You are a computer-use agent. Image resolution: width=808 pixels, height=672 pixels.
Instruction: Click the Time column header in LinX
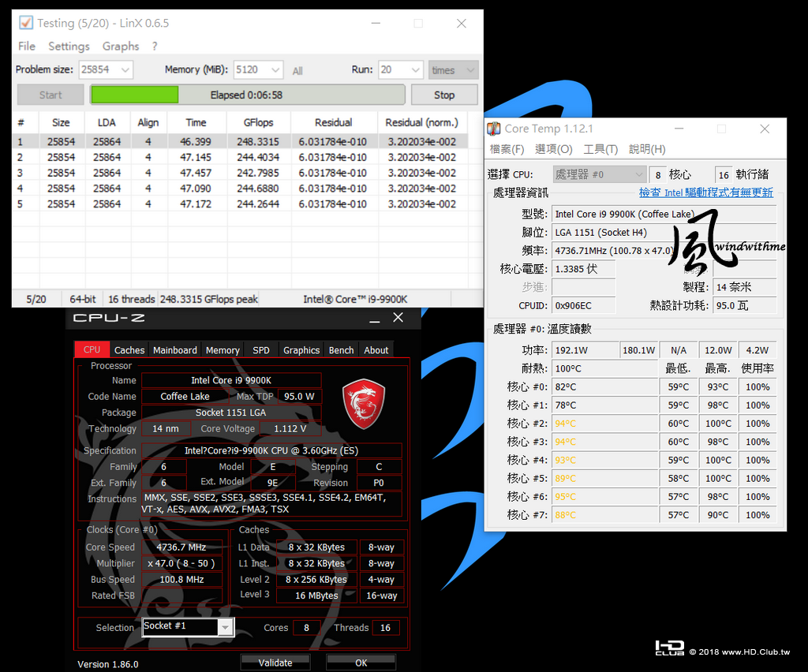click(x=196, y=122)
